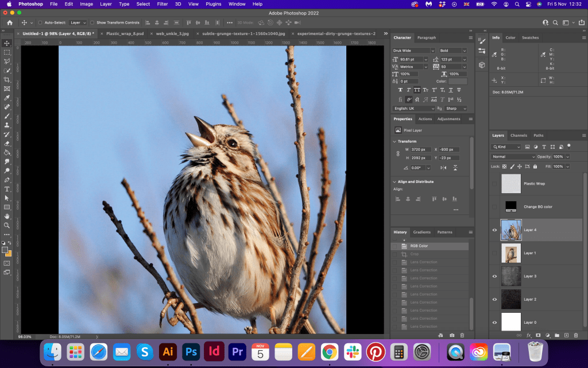The height and width of the screenshot is (368, 588).
Task: Switch to the Channels tab
Action: pyautogui.click(x=519, y=136)
